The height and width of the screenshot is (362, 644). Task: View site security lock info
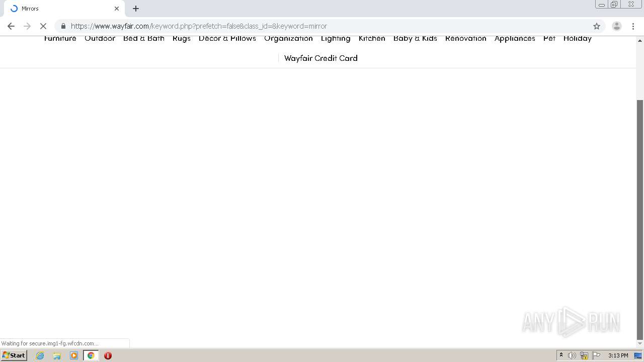63,26
